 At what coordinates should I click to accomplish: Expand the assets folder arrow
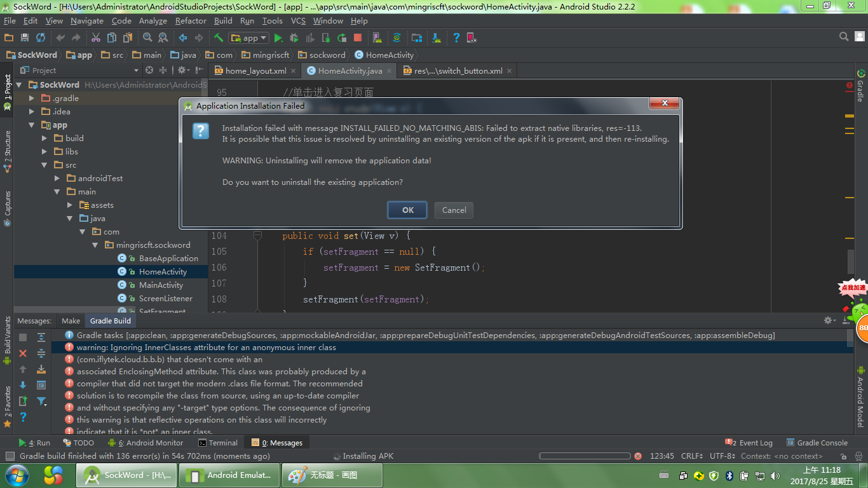[x=70, y=205]
